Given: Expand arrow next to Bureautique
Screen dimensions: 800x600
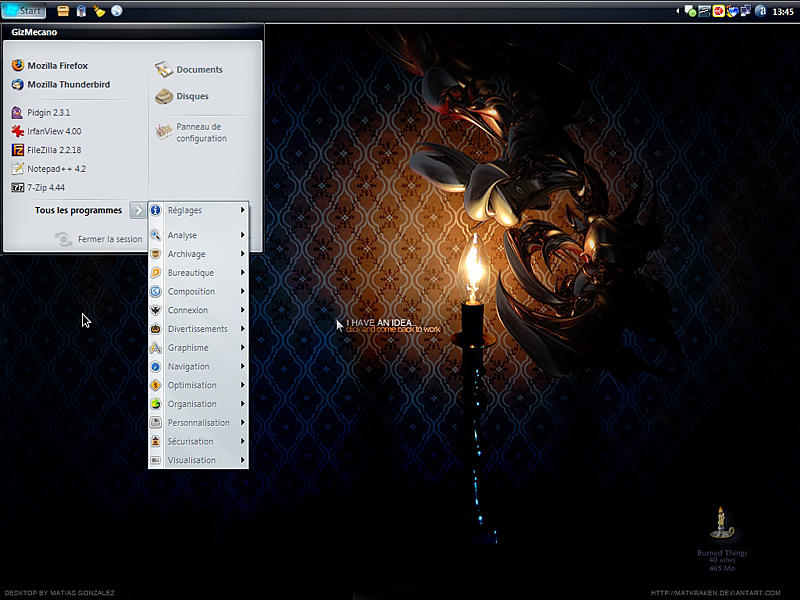Looking at the screenshot, I should coord(243,273).
